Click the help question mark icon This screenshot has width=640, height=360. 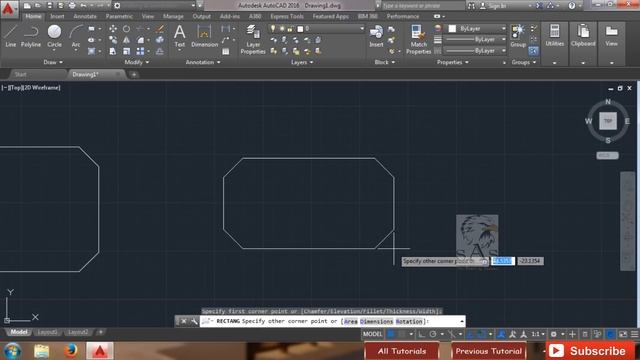coord(571,6)
